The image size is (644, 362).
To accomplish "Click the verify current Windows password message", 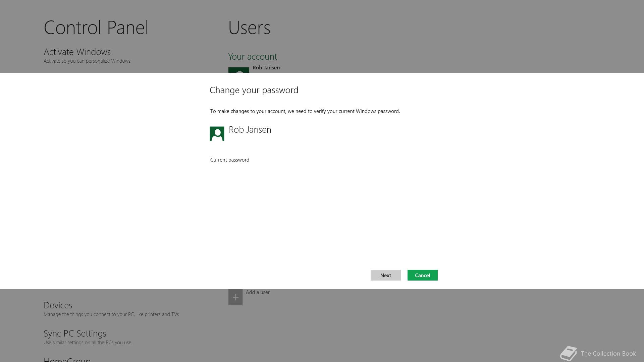I will [x=305, y=111].
